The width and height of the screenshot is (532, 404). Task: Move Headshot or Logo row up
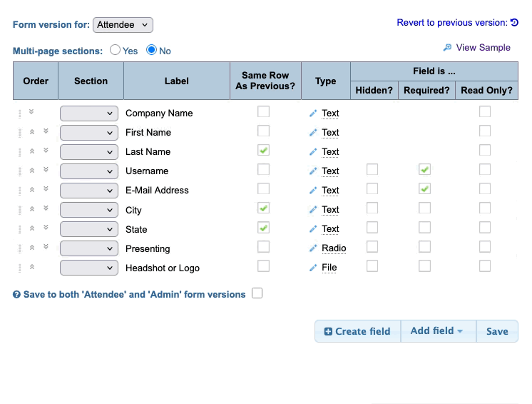31,267
